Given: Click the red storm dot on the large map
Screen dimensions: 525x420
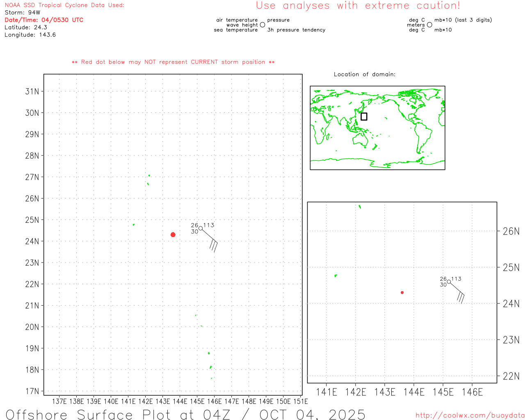Looking at the screenshot, I should point(173,235).
